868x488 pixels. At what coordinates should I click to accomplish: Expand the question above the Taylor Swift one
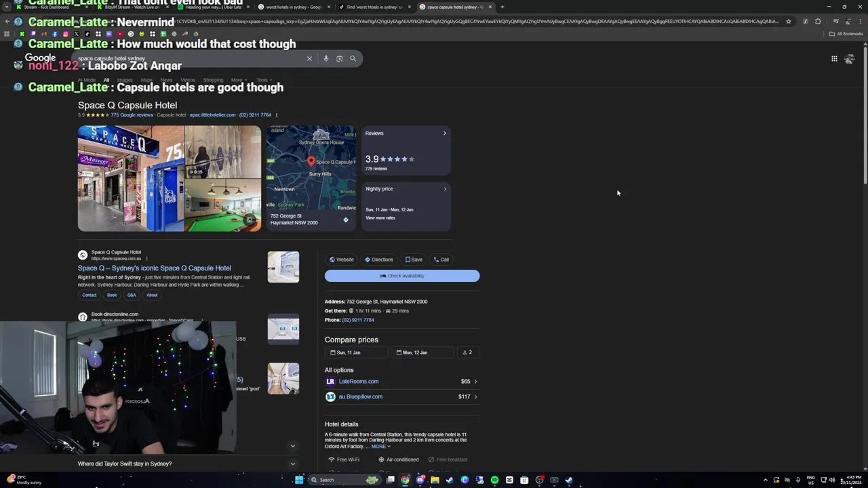click(292, 446)
